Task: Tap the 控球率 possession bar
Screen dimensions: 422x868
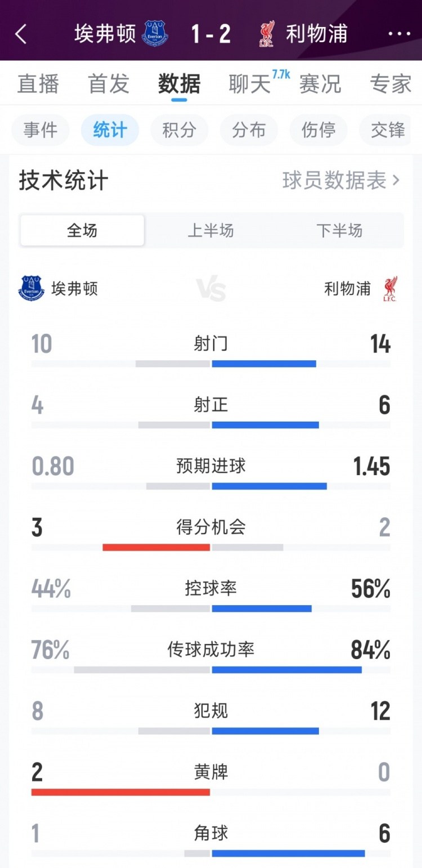Action: tap(211, 608)
